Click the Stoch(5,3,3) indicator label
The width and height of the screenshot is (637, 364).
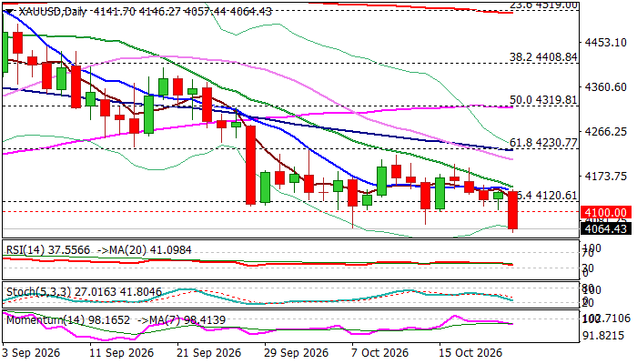[x=84, y=292]
